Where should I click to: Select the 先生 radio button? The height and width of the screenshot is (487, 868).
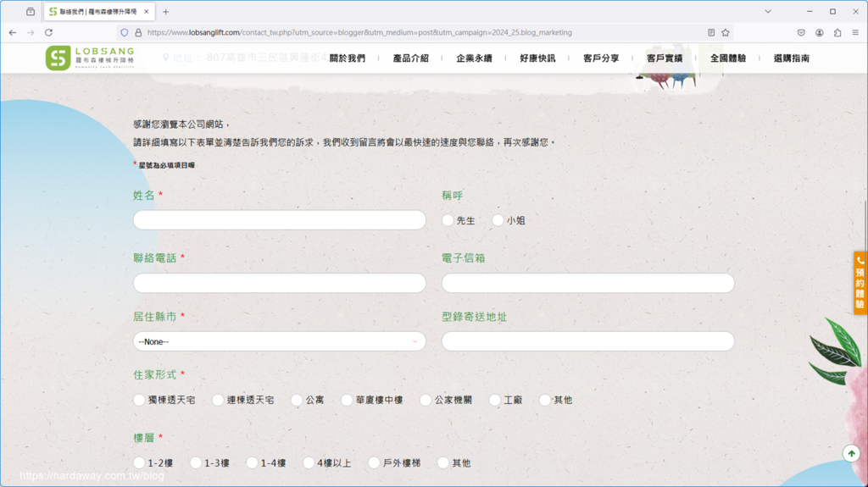(x=448, y=220)
